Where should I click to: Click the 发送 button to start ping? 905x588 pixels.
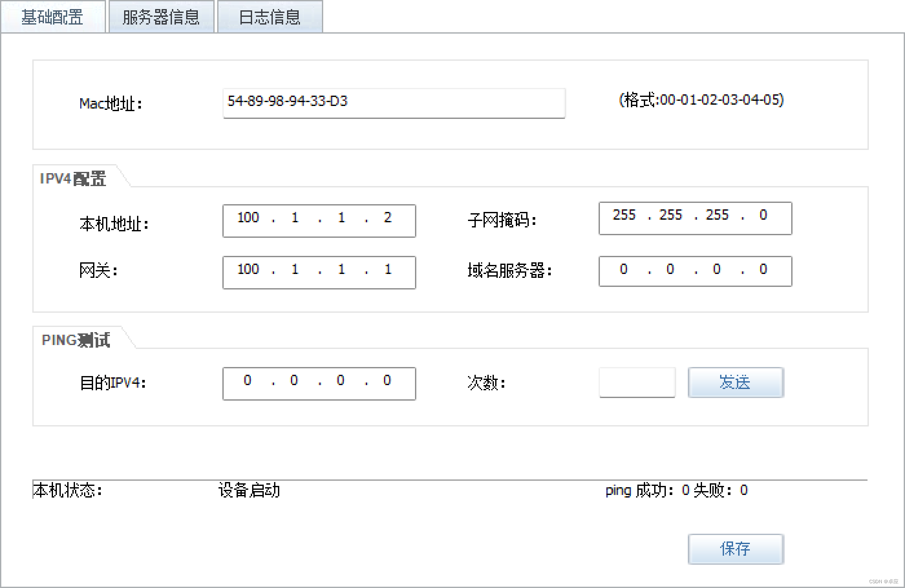(x=735, y=383)
